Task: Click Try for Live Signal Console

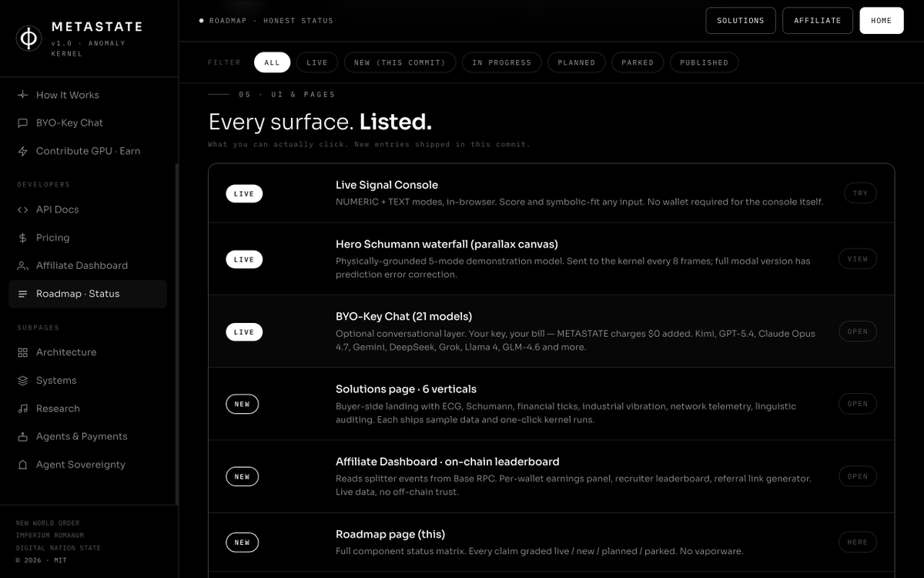Action: [860, 193]
